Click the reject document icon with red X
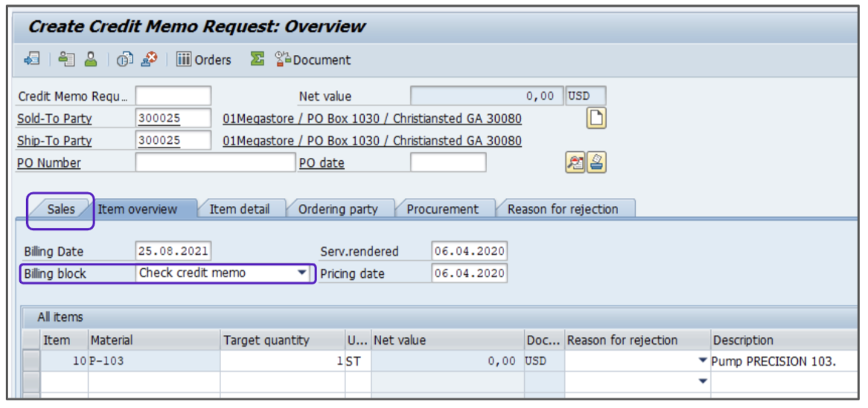Viewport: 868px width, 408px height. [x=149, y=60]
